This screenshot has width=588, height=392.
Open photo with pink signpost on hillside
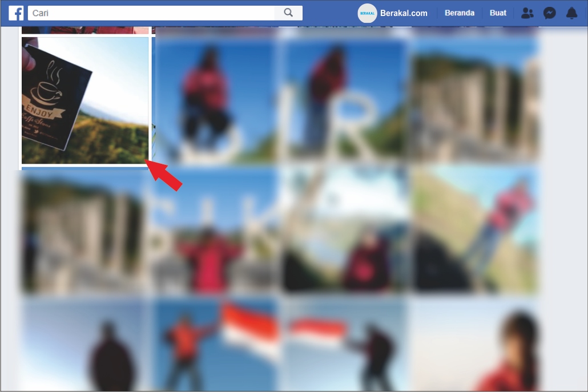(476, 231)
